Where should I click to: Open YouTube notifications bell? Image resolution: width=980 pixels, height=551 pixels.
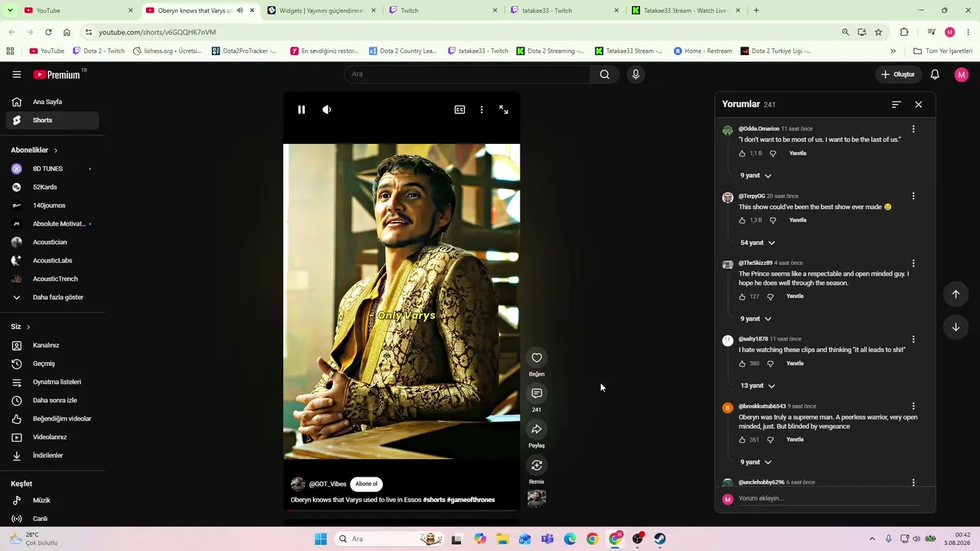pyautogui.click(x=935, y=74)
